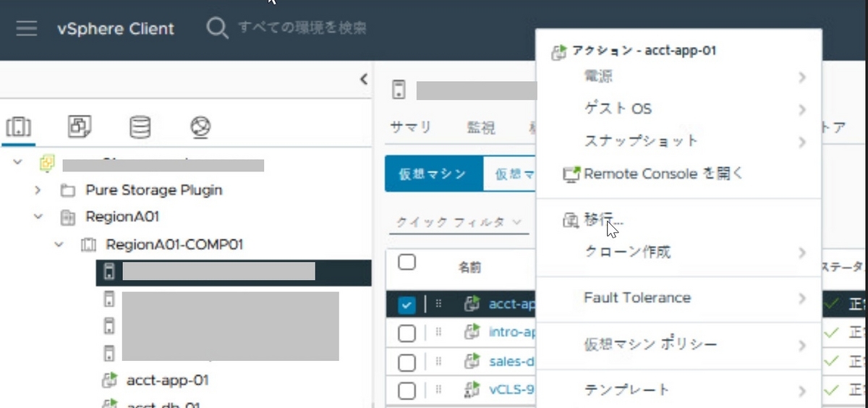
Task: Switch to Hosts and Clusters inventory view
Action: [x=19, y=127]
